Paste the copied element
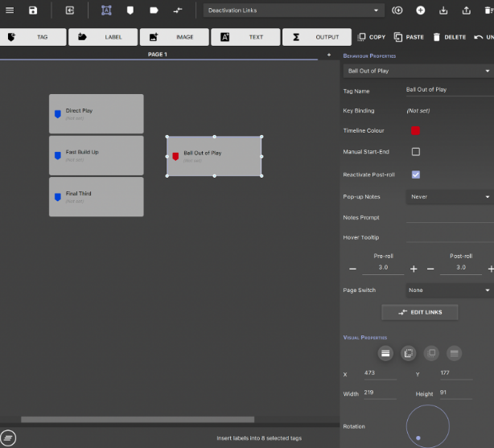The height and width of the screenshot is (448, 494). (x=409, y=37)
